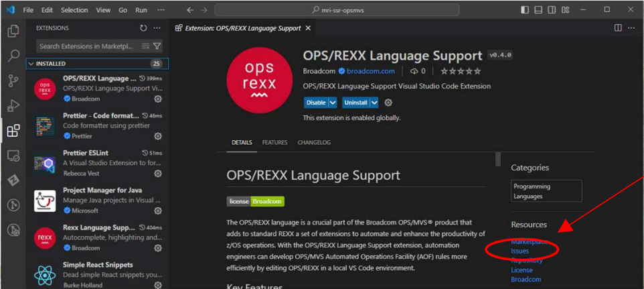This screenshot has width=644, height=289.
Task: Switch to the DETAILS tab
Action: pyautogui.click(x=242, y=143)
